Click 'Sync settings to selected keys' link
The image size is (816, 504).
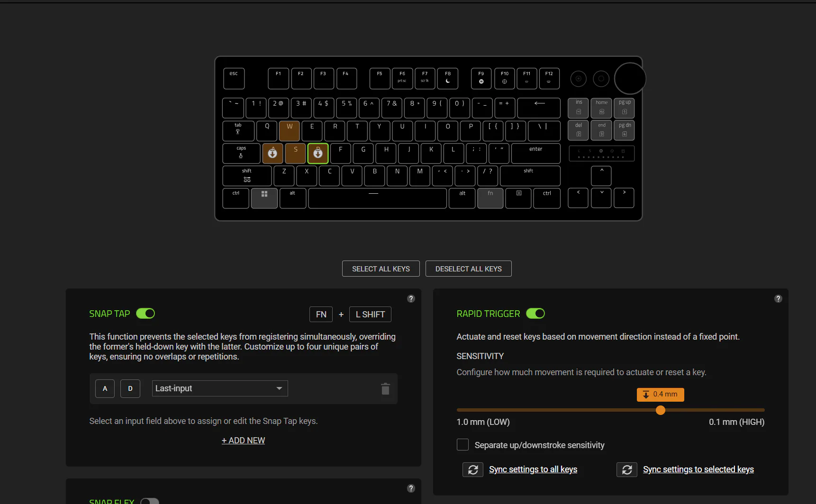698,469
